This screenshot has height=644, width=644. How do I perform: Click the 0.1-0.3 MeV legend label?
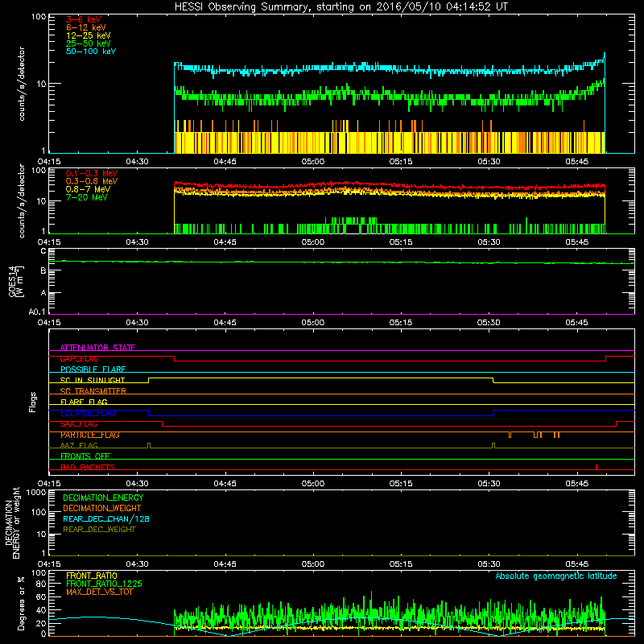(x=92, y=173)
